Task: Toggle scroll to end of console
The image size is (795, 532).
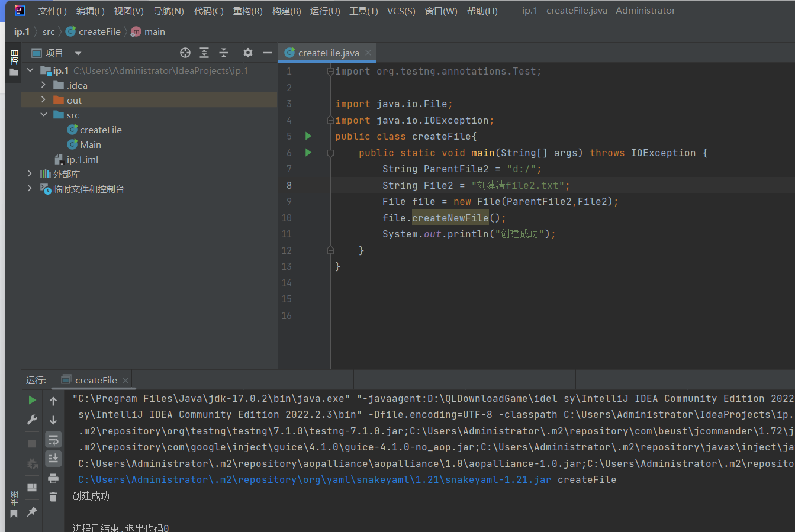Action: (53, 459)
